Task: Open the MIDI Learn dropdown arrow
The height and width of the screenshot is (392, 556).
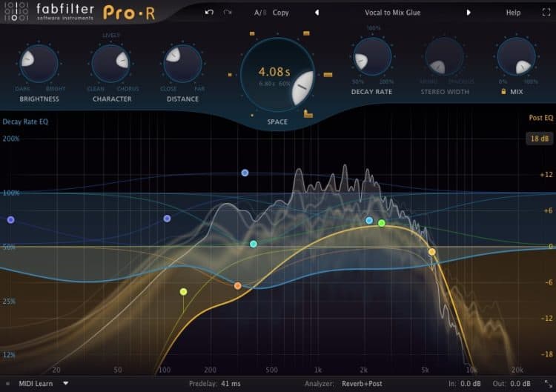Action: (65, 383)
